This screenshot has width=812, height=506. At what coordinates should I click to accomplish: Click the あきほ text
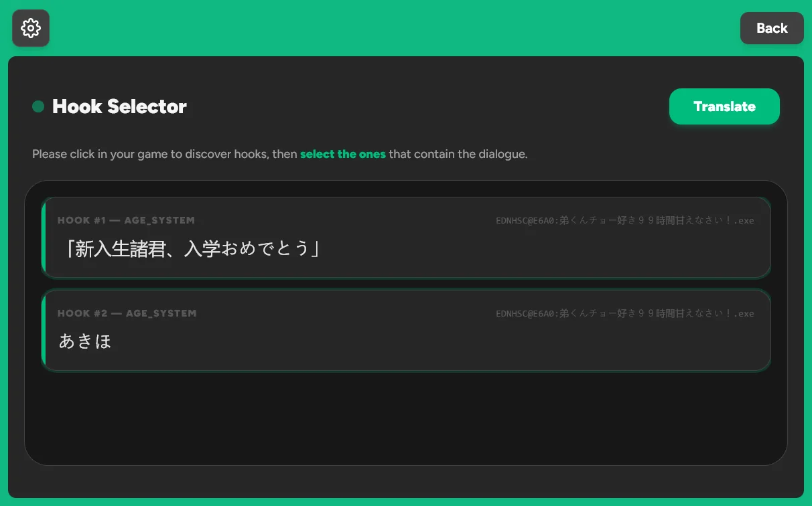click(x=85, y=341)
